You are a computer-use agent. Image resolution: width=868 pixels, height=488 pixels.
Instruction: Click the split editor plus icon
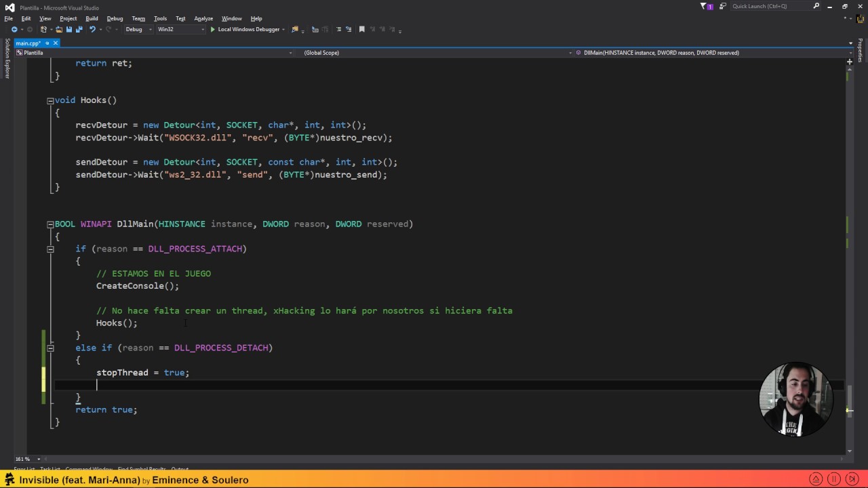click(x=849, y=62)
